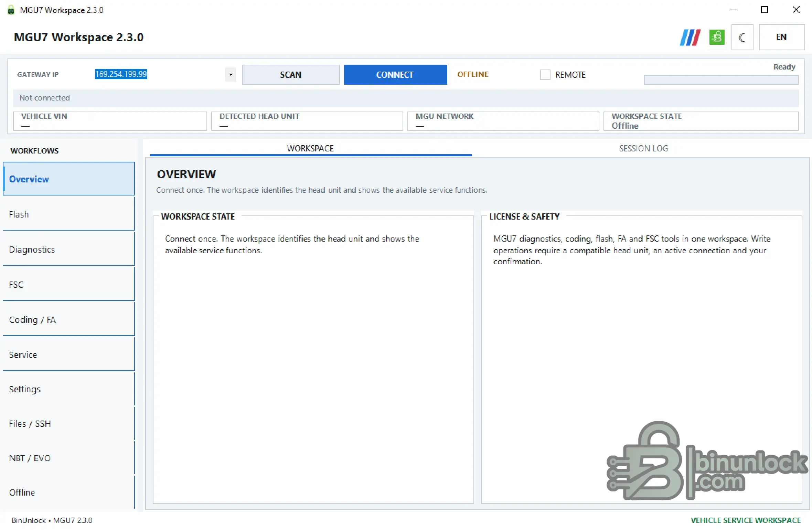
Task: Click VEHICLE SERVICE WORKSPACE footer label
Action: pos(746,520)
